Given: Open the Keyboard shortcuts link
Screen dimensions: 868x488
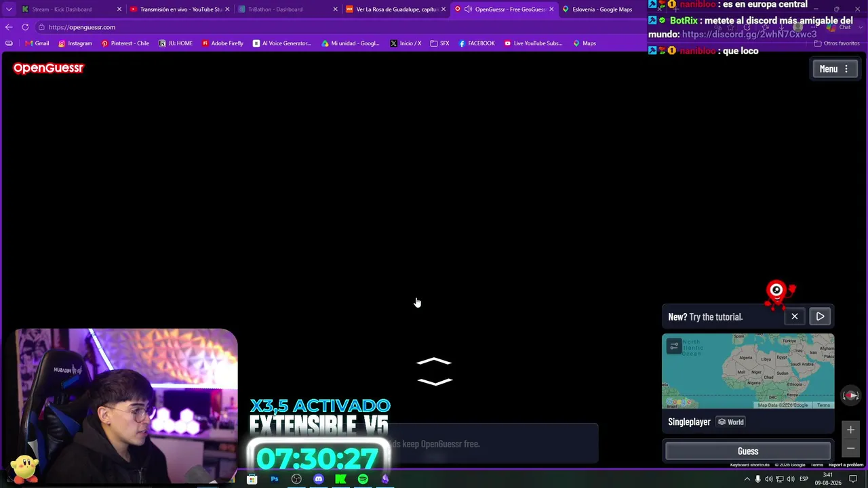Looking at the screenshot, I should point(749,465).
